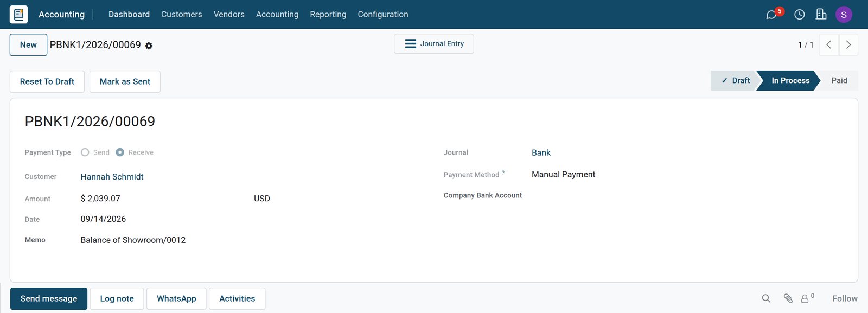
Task: Open the Vendors menu
Action: click(229, 15)
